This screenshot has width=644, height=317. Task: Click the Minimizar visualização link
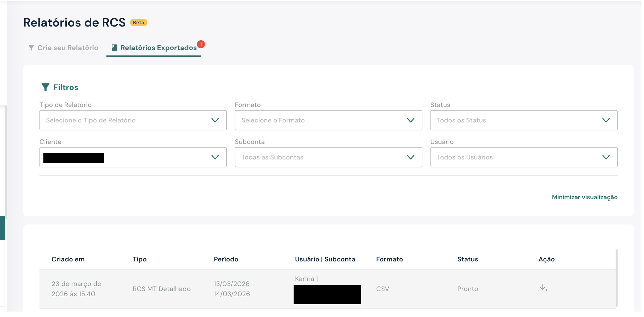click(x=584, y=197)
